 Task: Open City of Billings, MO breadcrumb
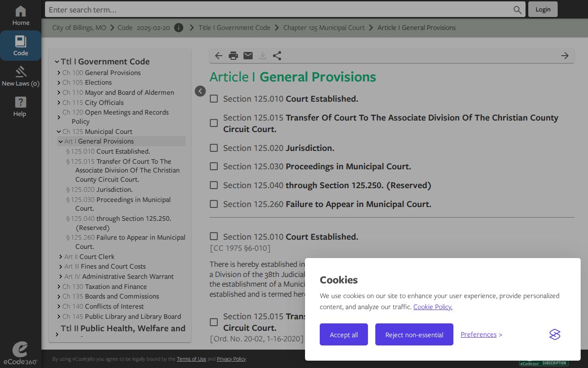point(79,28)
